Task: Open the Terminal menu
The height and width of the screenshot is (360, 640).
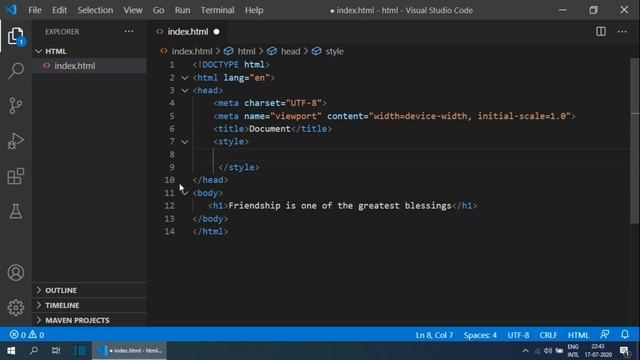Action: coord(218,10)
